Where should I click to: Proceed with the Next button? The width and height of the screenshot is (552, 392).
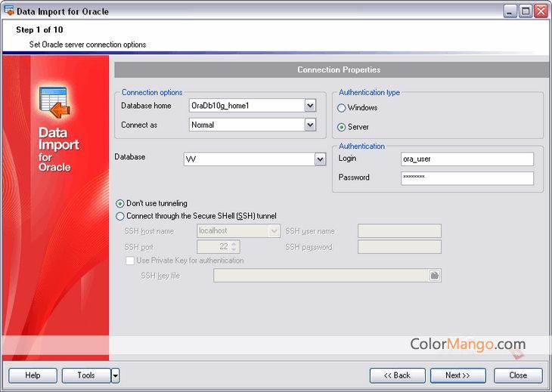tap(457, 375)
